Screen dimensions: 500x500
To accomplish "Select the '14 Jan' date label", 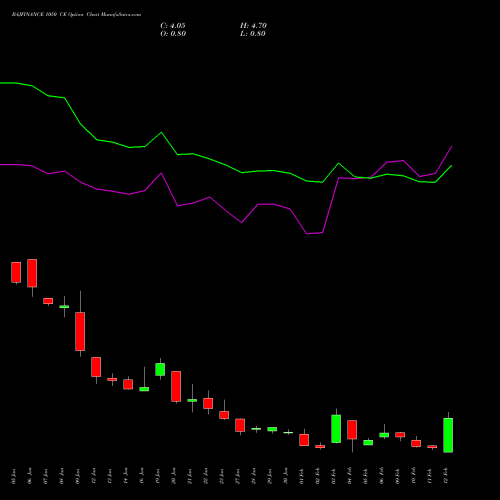I will coord(126,476).
